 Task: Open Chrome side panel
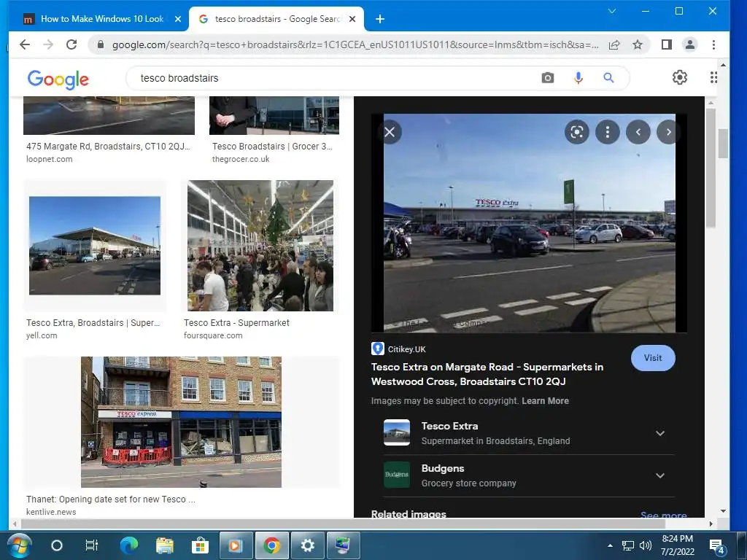click(x=667, y=44)
